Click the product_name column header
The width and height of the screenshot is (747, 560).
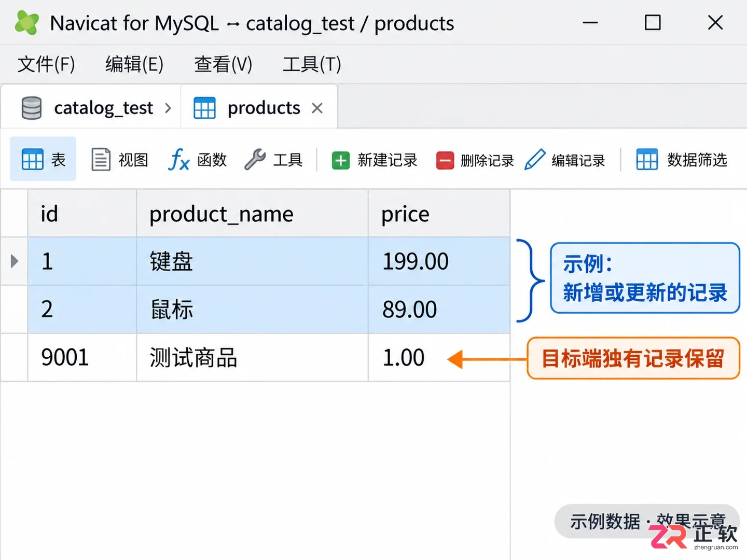[253, 214]
